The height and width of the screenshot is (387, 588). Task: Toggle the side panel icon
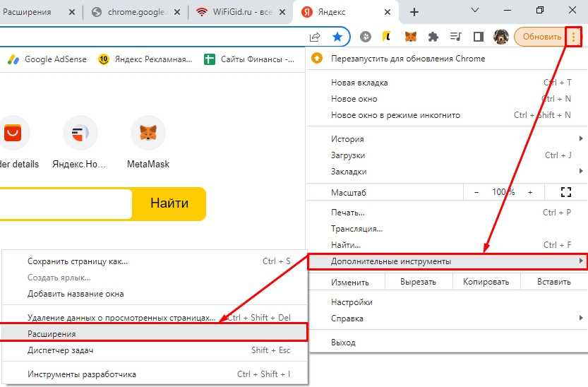(x=478, y=37)
